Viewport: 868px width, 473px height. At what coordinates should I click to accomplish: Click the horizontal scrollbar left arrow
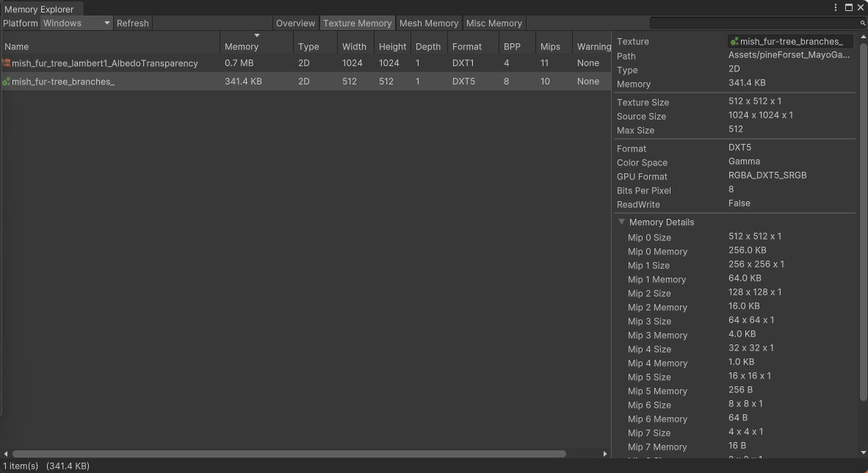[x=6, y=454]
